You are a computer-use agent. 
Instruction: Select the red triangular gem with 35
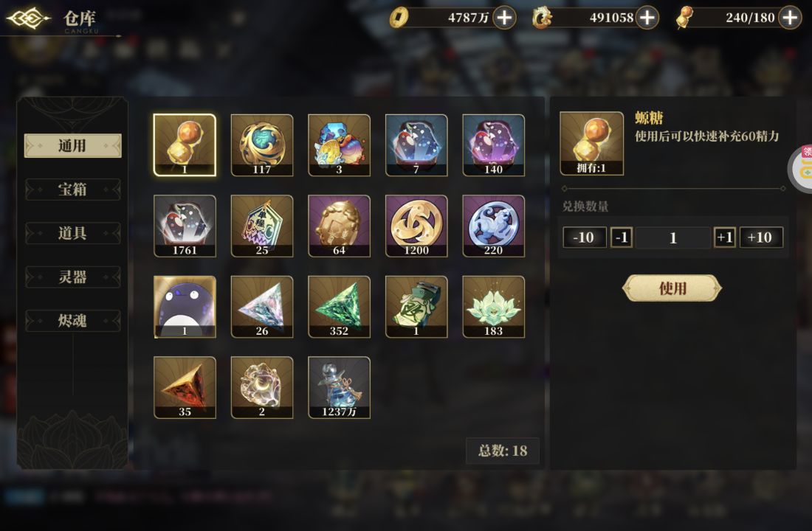coord(185,387)
